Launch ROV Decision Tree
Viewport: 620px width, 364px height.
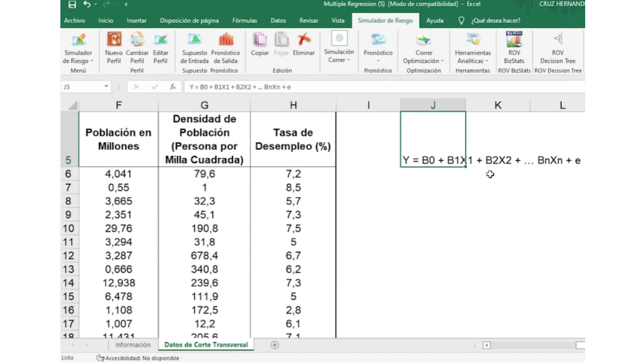[557, 48]
